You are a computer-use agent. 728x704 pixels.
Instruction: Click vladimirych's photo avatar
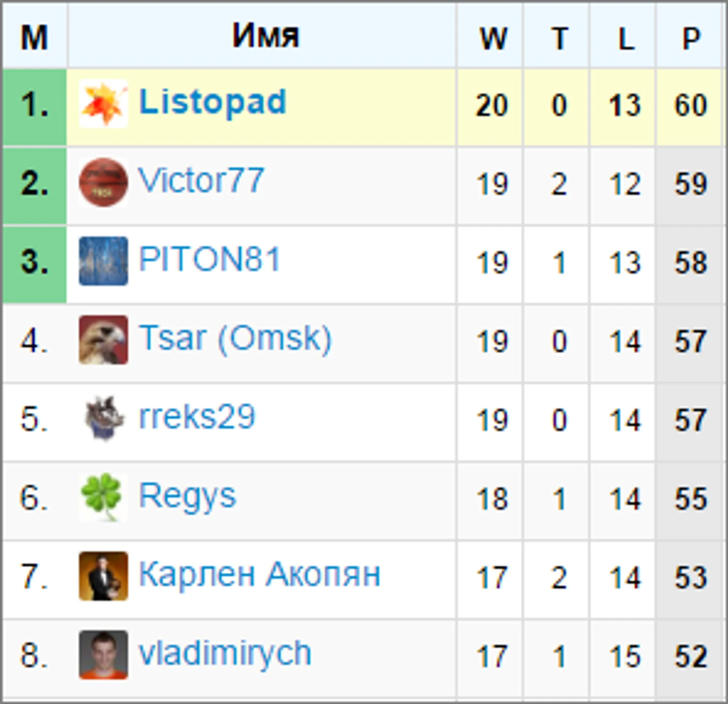(x=103, y=655)
